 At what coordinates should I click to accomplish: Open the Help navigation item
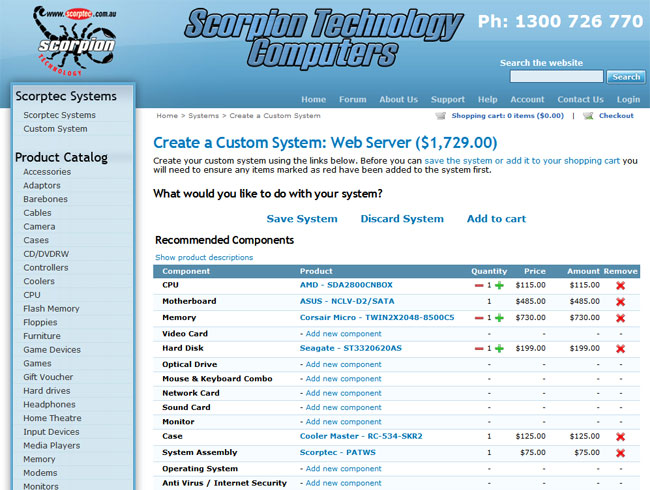coord(488,99)
